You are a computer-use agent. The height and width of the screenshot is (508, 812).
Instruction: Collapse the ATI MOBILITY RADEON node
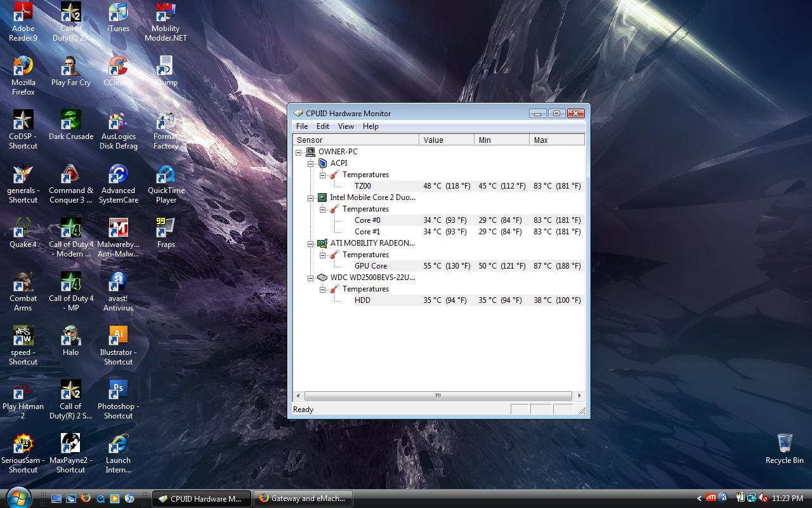311,243
